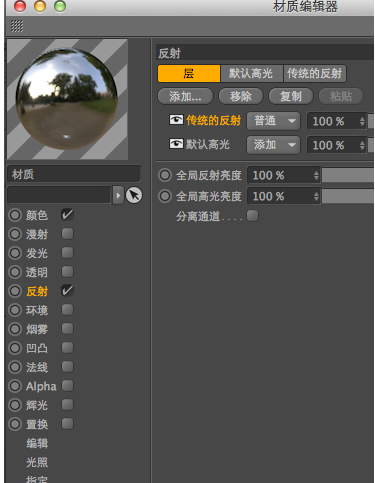Click the grip handle icon under title bar

click(17, 26)
